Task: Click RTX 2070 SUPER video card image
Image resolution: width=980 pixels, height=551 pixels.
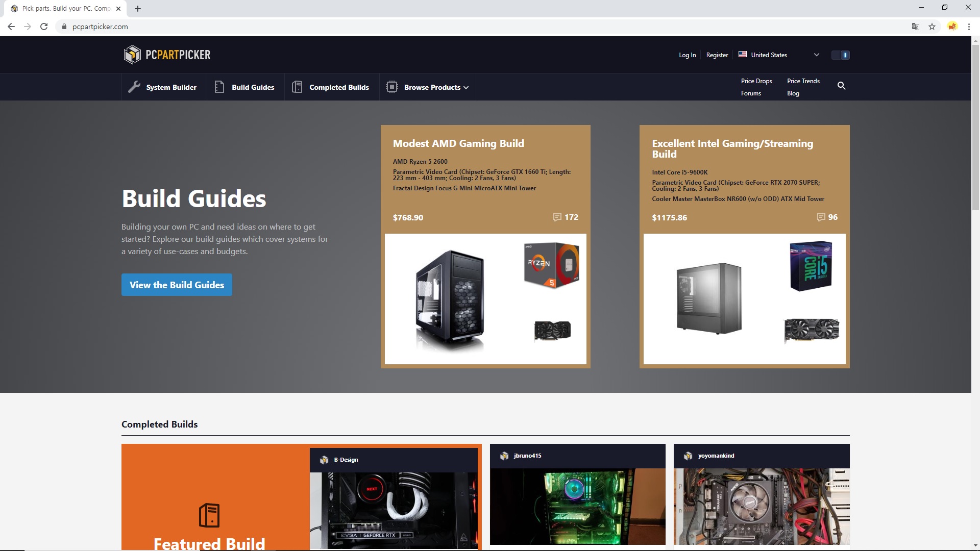Action: click(x=812, y=330)
